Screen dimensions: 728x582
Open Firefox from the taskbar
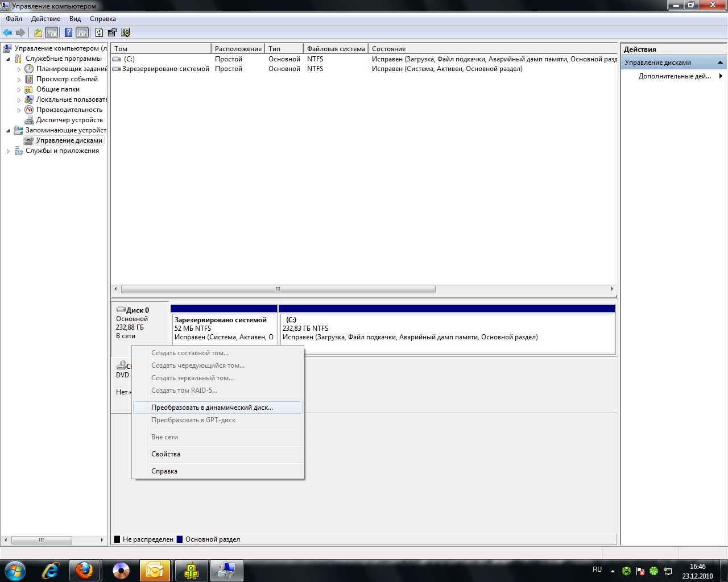coord(85,570)
